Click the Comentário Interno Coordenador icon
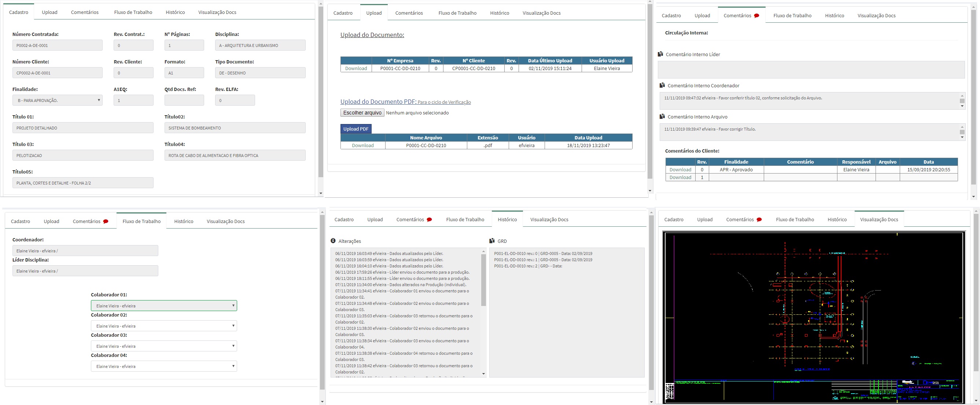 pyautogui.click(x=662, y=85)
